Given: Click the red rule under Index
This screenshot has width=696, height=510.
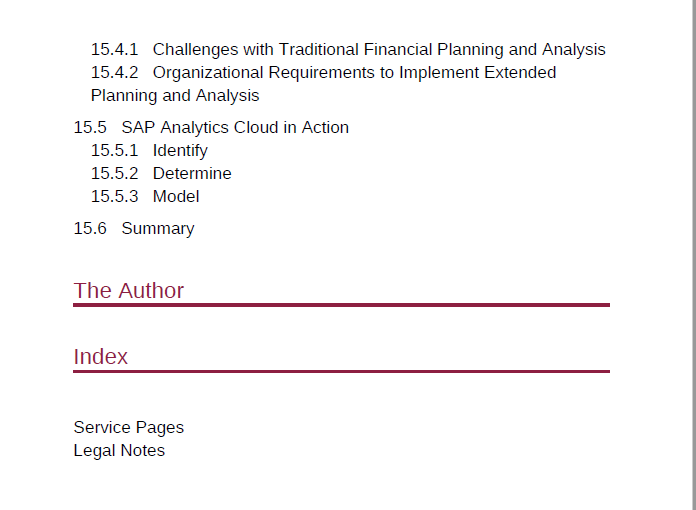Looking at the screenshot, I should 341,371.
